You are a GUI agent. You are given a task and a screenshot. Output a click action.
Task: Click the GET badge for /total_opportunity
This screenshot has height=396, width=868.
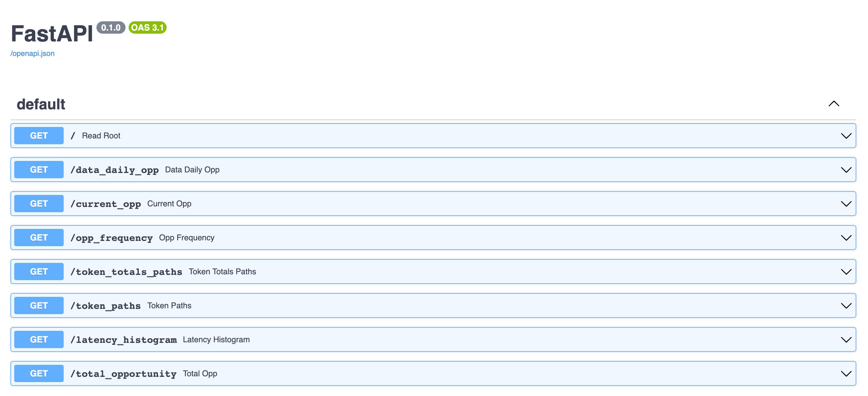(39, 374)
